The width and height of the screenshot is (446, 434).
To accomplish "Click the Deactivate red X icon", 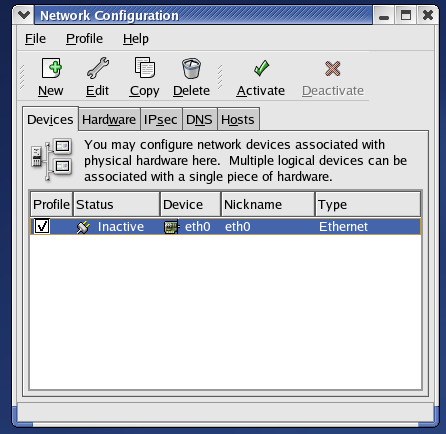I will point(332,68).
